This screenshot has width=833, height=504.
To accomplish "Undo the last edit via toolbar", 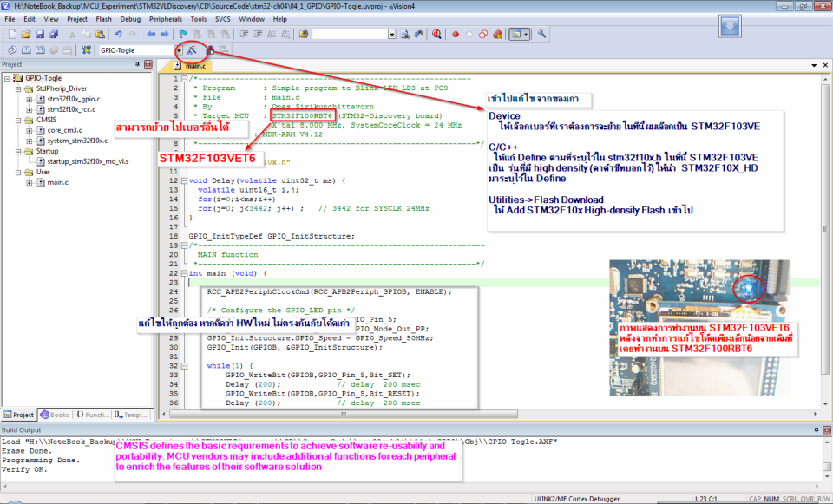I will pos(118,35).
